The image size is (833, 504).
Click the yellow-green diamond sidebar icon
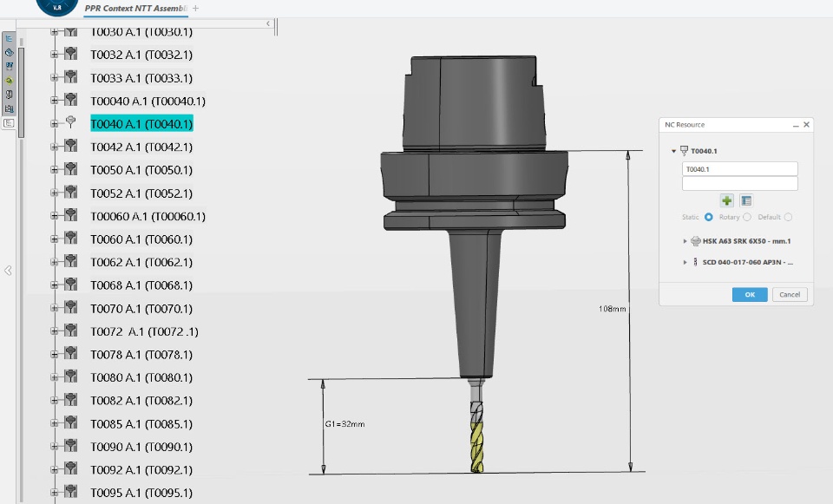pos(9,81)
